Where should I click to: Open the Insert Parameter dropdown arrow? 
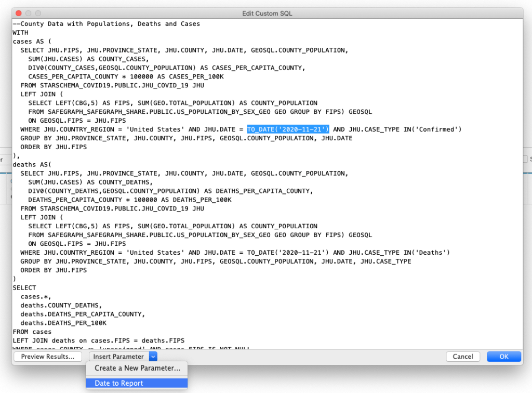153,357
